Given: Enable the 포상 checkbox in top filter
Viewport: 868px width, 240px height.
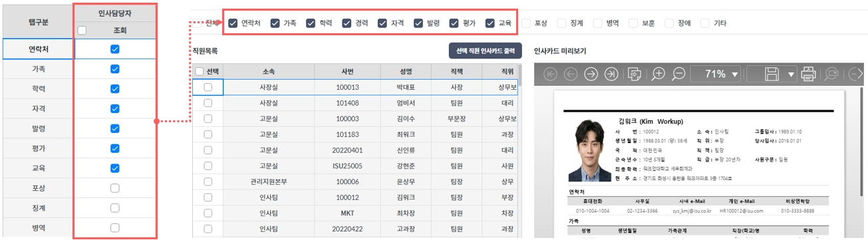Looking at the screenshot, I should coord(526,23).
